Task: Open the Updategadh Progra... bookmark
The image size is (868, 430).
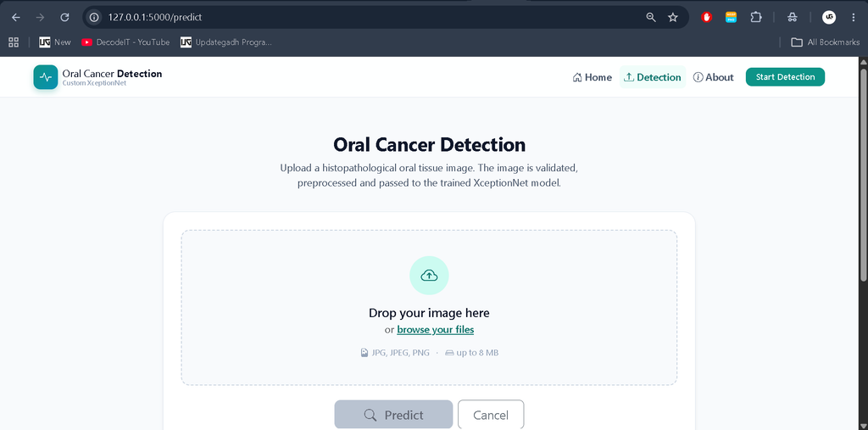Action: coord(226,42)
